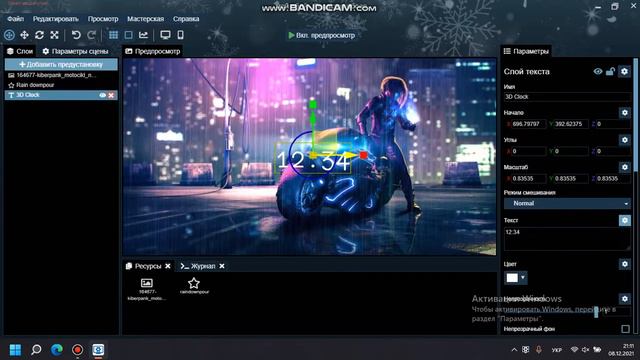
Task: Toggle the grid display icon
Action: [x=113, y=35]
